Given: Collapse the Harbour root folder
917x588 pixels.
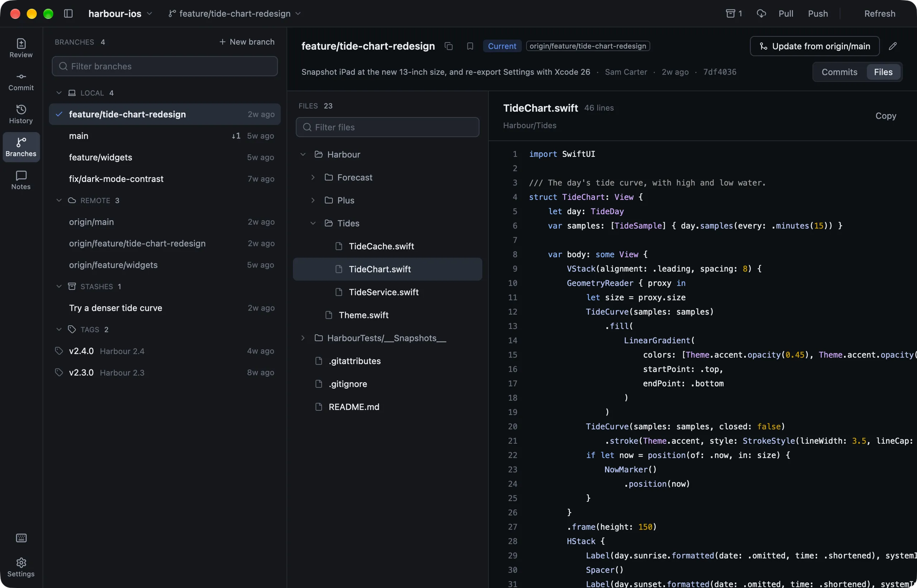Looking at the screenshot, I should 303,155.
